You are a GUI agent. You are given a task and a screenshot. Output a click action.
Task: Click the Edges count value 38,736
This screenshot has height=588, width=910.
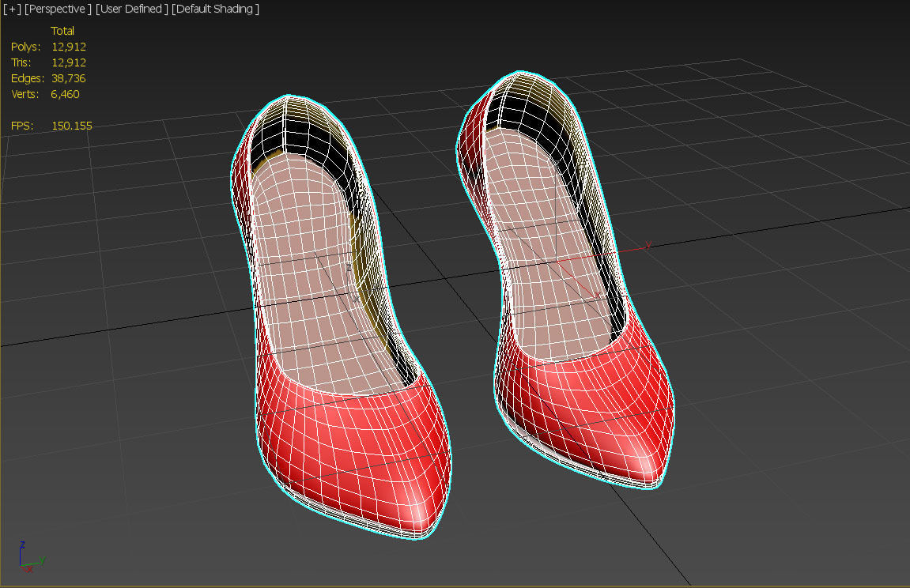pyautogui.click(x=69, y=78)
